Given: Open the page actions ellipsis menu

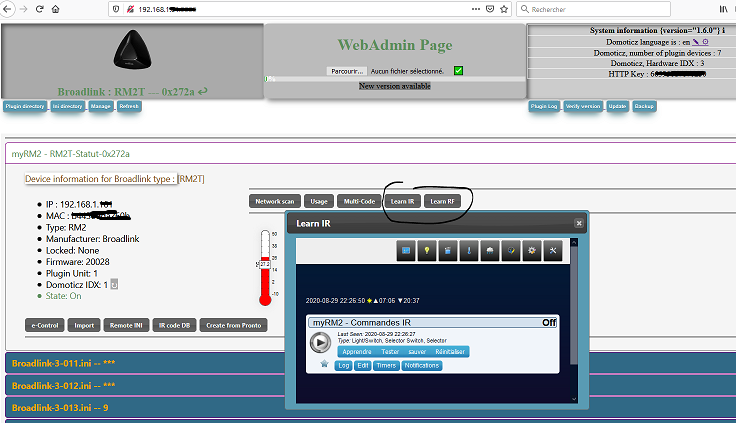Looking at the screenshot, I should click(475, 9).
